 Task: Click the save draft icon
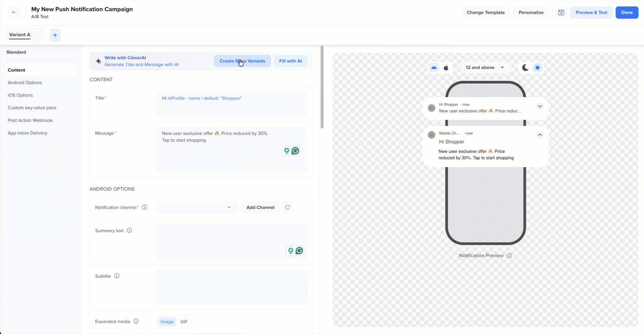coord(561,12)
